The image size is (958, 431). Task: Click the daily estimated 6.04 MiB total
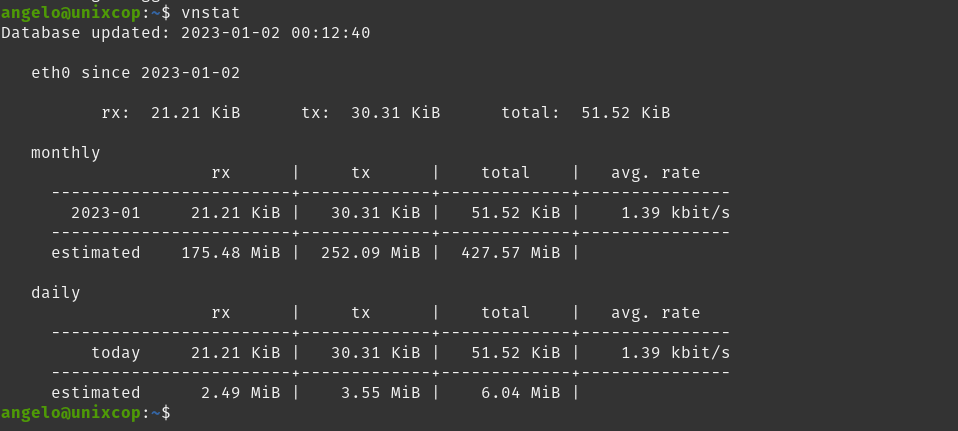click(521, 392)
